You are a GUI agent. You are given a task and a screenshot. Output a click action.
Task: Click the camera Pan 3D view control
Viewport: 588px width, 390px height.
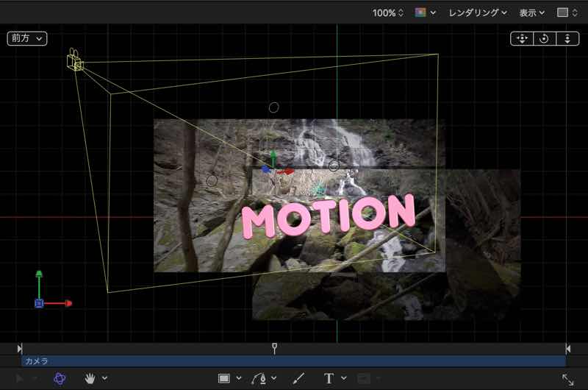pos(522,39)
